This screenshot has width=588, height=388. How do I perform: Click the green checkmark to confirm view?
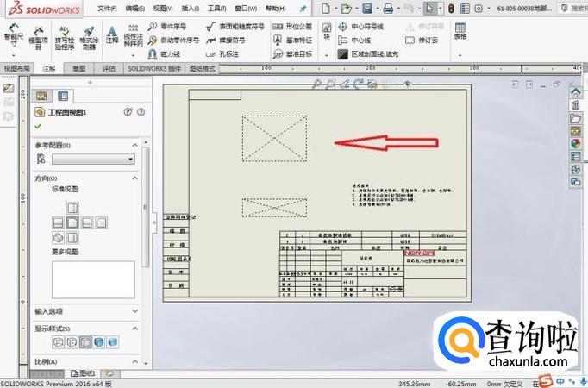[x=37, y=126]
